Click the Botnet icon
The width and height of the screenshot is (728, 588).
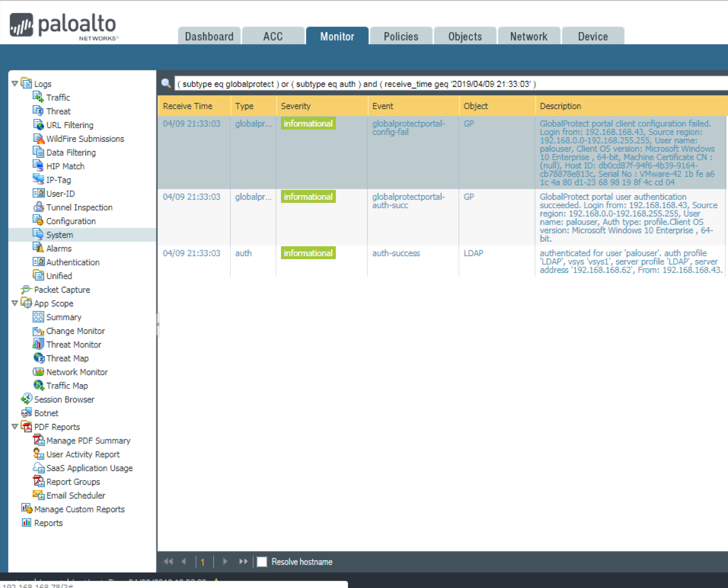pyautogui.click(x=26, y=413)
